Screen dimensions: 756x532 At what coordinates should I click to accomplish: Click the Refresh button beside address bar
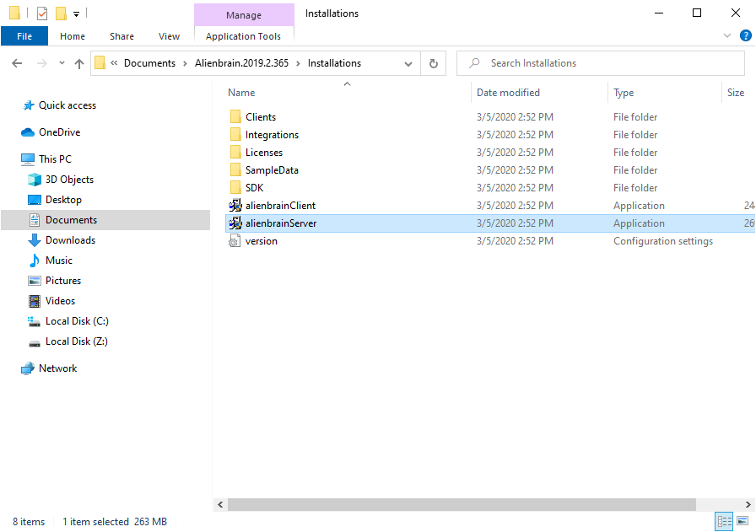[434, 63]
